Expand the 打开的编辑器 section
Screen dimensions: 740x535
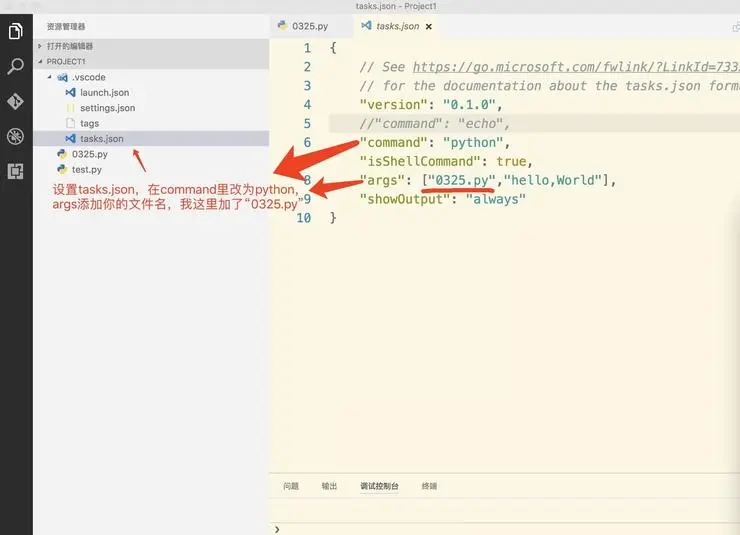[40, 46]
